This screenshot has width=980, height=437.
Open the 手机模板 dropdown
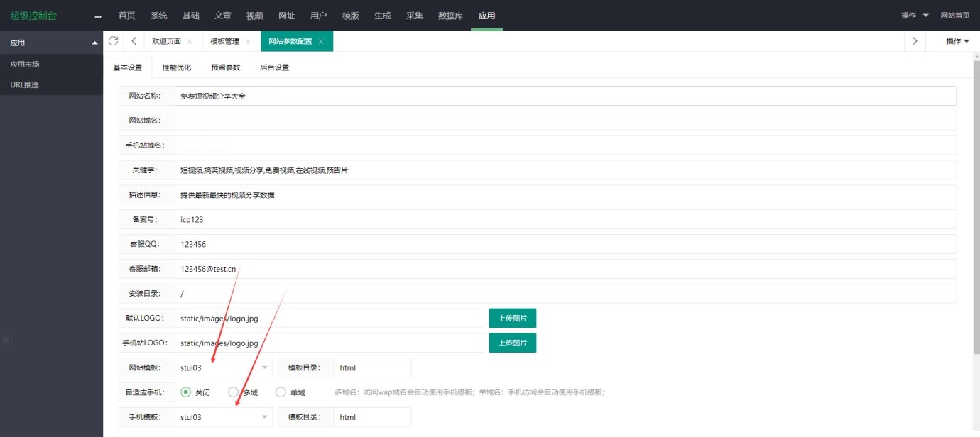(224, 417)
